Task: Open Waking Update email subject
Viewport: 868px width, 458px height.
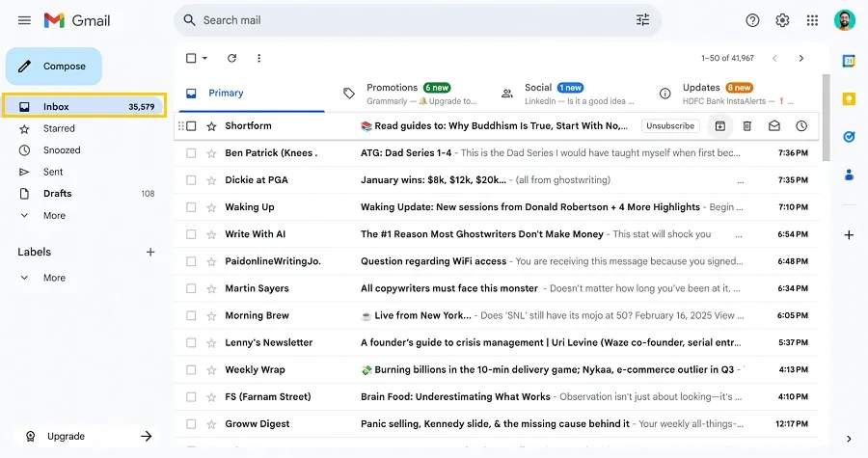Action: click(530, 207)
